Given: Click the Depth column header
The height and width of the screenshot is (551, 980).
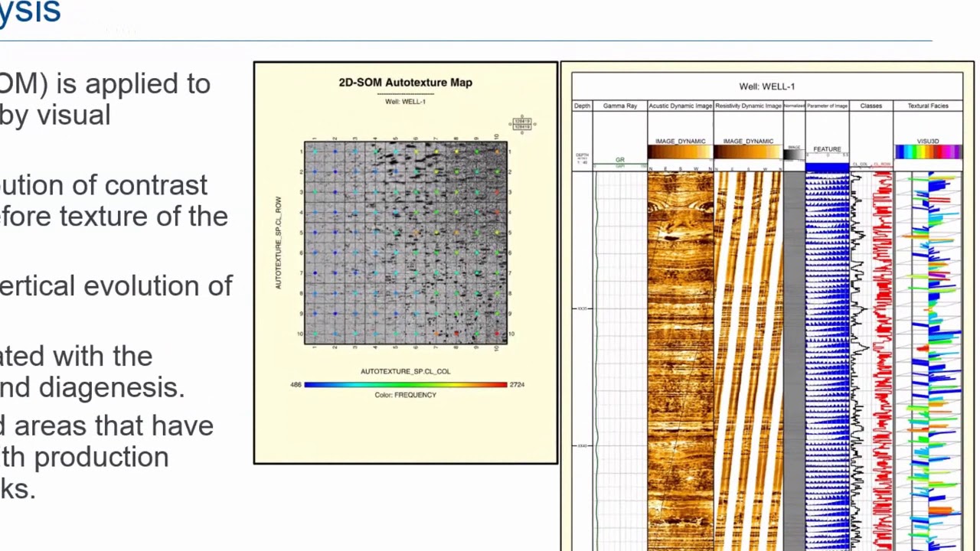Looking at the screenshot, I should [x=582, y=106].
